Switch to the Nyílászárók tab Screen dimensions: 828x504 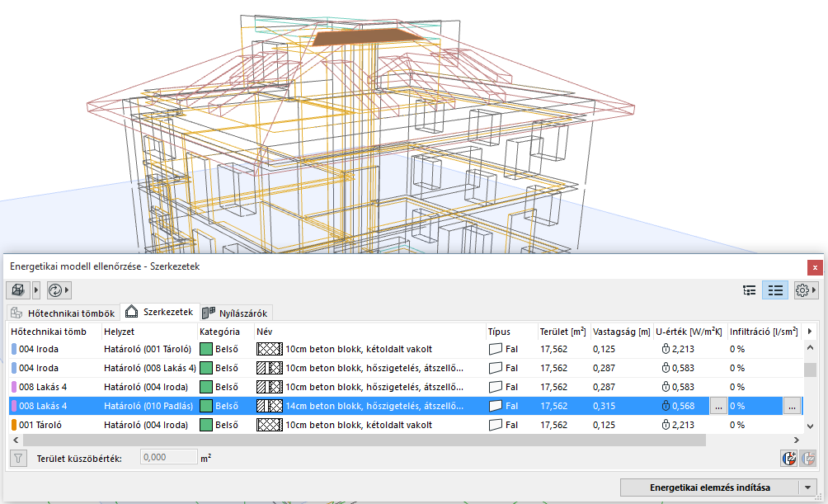(x=235, y=313)
